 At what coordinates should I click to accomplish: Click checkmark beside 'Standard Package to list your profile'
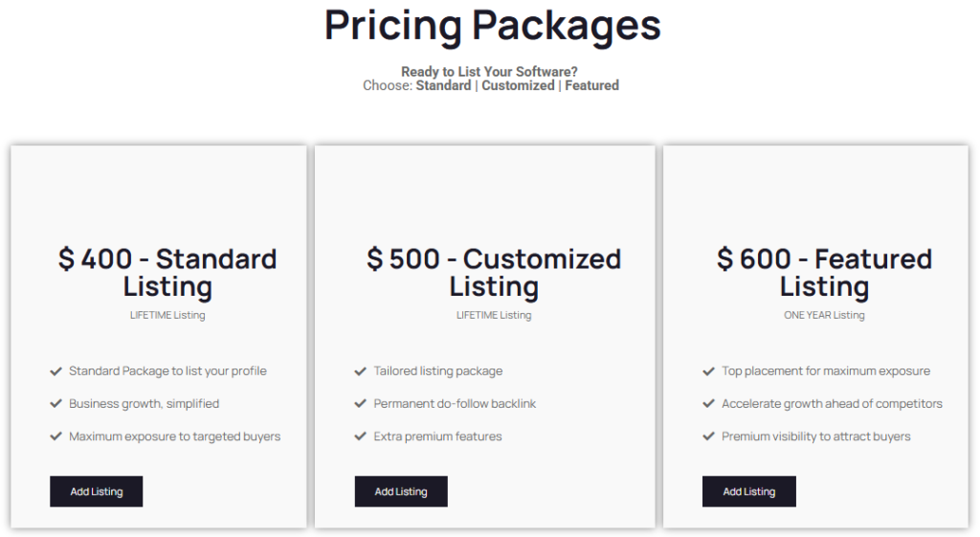[x=56, y=371]
